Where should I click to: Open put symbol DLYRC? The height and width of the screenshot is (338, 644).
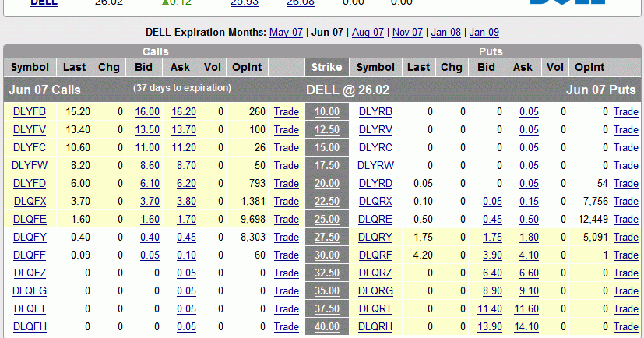[x=375, y=147]
